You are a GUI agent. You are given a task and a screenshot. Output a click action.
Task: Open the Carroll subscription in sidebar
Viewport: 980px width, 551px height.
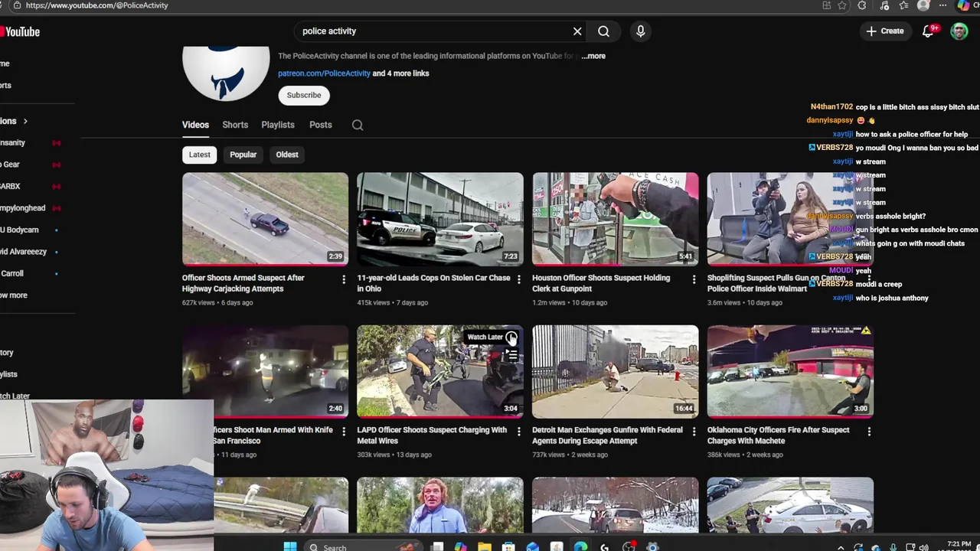pyautogui.click(x=12, y=273)
